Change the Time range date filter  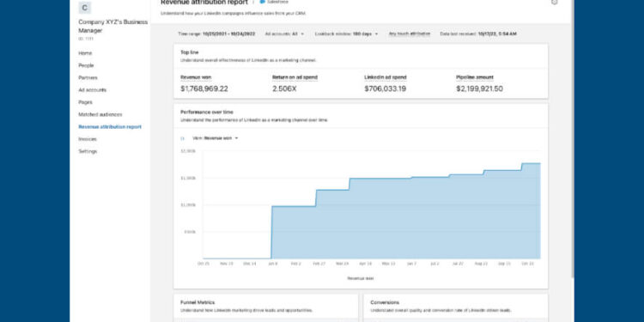coord(216,34)
